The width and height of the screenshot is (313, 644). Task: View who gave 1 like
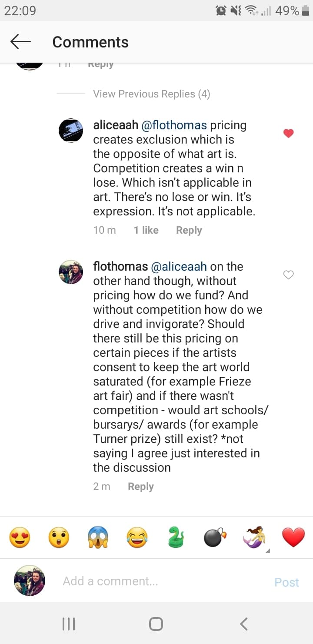[146, 230]
